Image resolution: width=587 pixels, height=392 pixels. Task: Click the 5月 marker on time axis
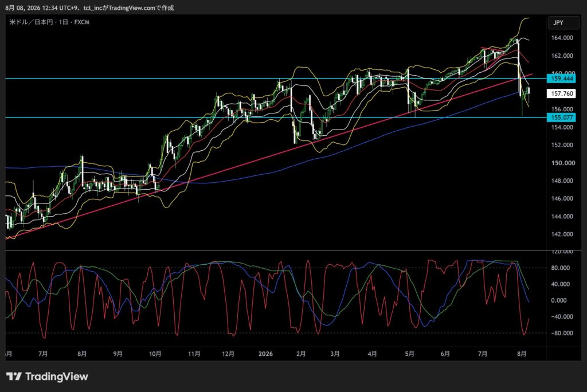[x=409, y=354]
